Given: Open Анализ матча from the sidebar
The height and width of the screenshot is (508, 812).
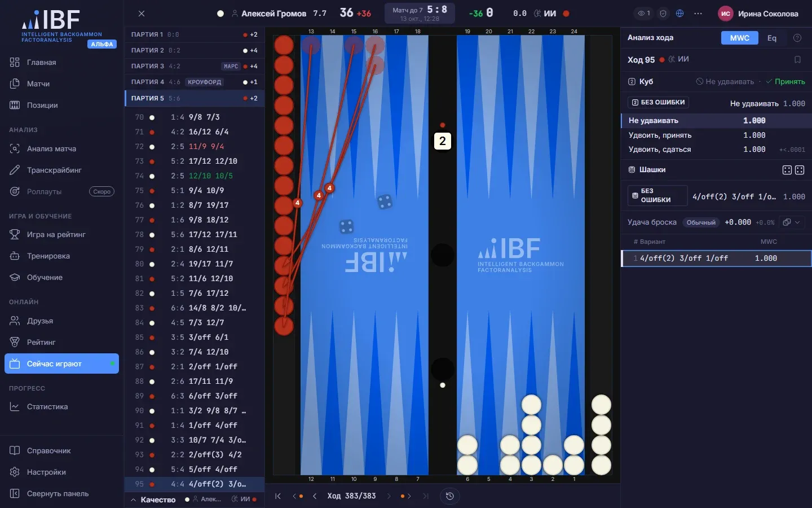Looking at the screenshot, I should (62, 148).
